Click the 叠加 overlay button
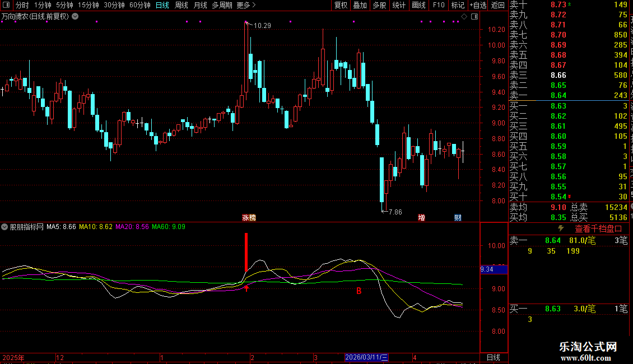The height and width of the screenshot is (364, 633). click(x=360, y=5)
